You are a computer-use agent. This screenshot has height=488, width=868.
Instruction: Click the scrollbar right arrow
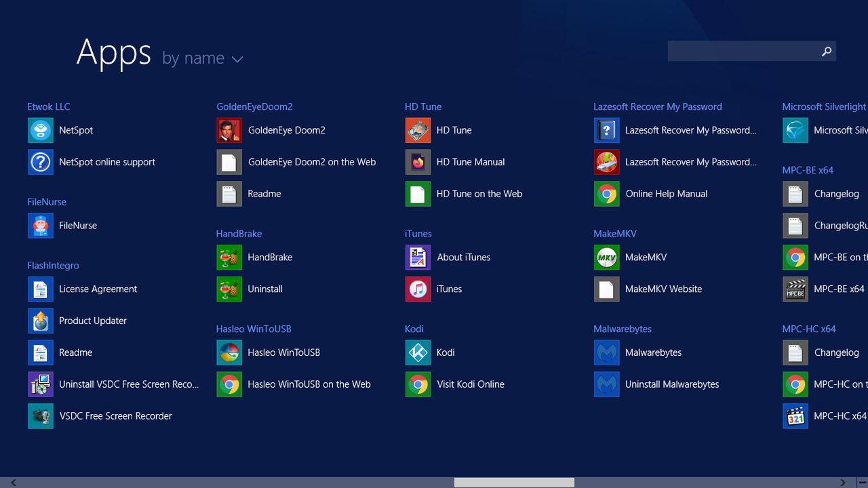[843, 483]
